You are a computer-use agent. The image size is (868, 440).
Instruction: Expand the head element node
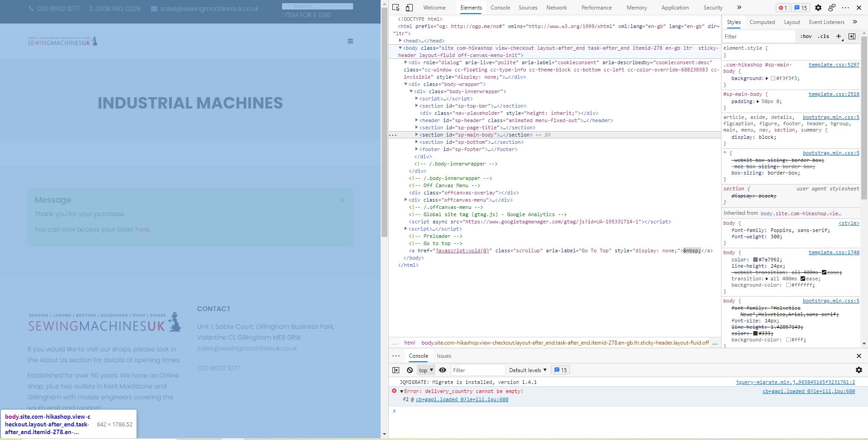401,41
